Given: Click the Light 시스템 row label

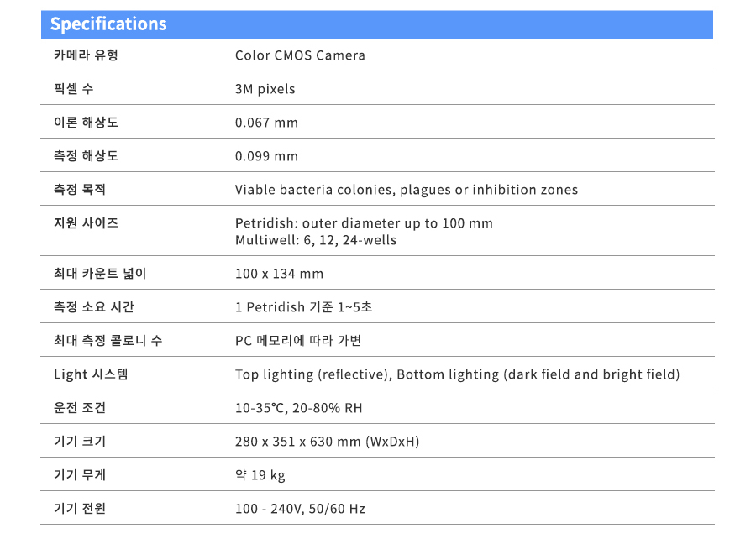Looking at the screenshot, I should pyautogui.click(x=91, y=374).
